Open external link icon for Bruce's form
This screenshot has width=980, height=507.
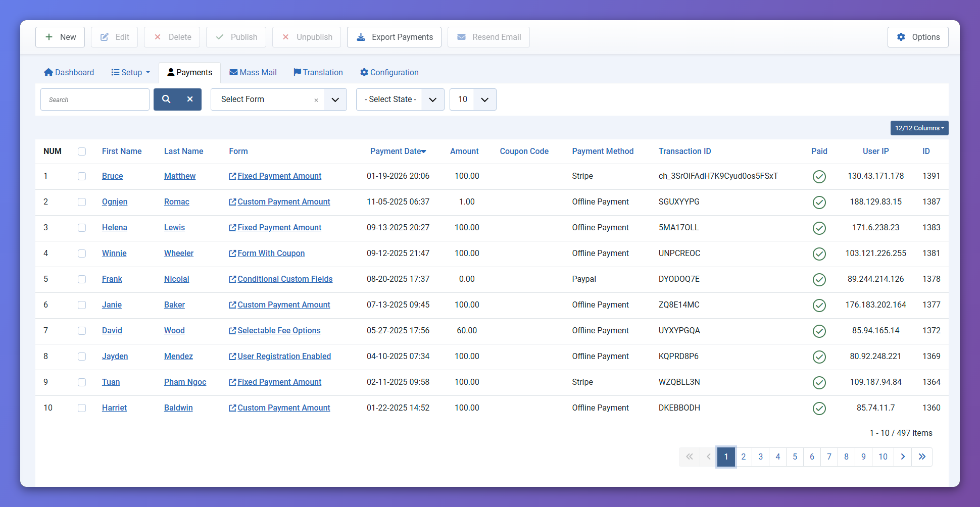coord(232,176)
